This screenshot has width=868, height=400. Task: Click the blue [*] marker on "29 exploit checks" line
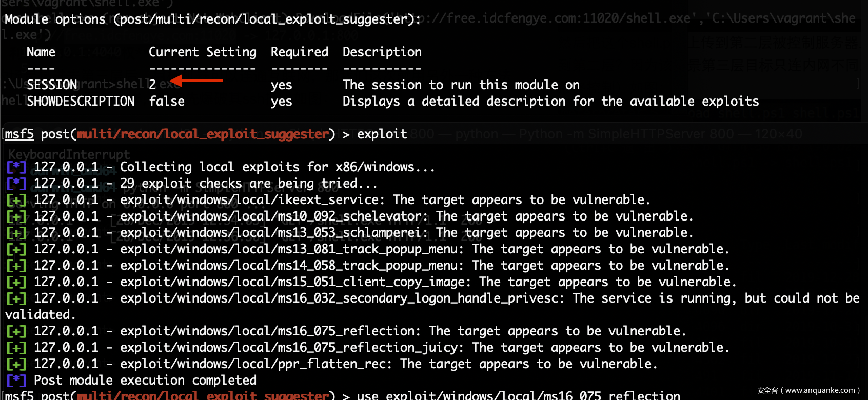point(16,184)
